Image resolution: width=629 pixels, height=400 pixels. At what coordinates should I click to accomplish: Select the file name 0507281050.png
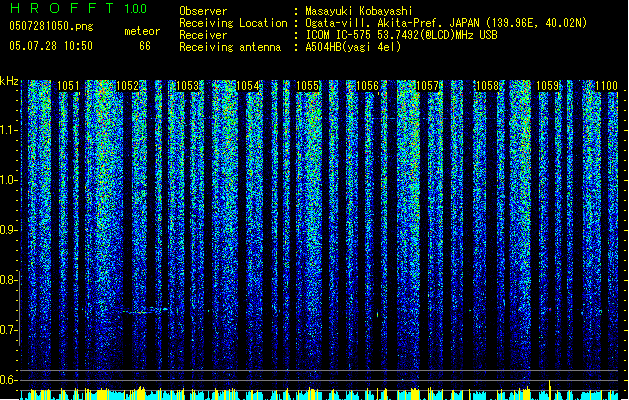tap(51, 26)
